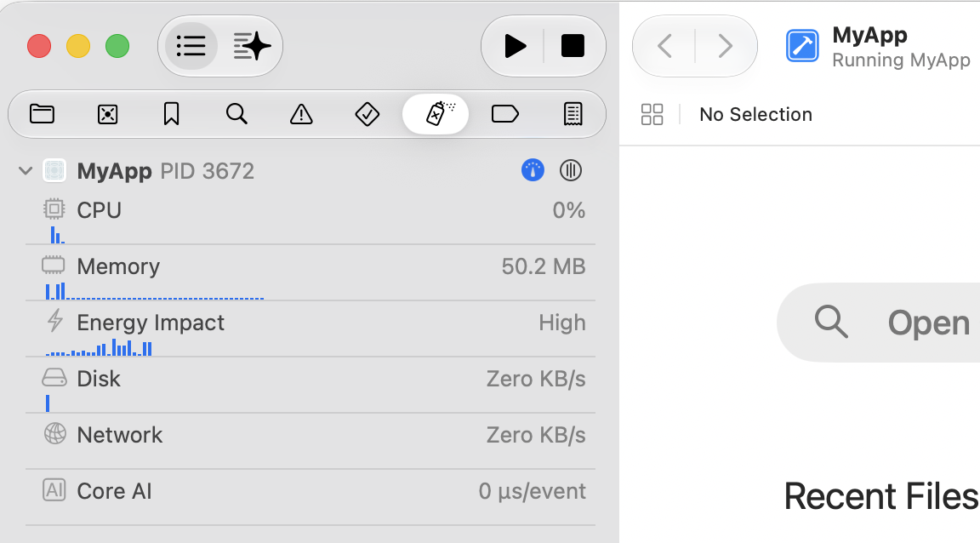980x543 pixels.
Task: Open the Issue navigator warning icon
Action: (x=301, y=115)
